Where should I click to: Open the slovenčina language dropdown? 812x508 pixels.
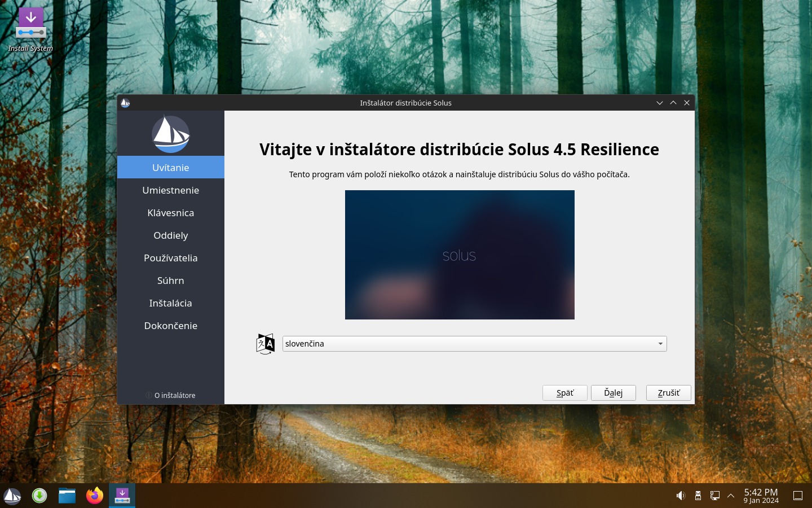click(x=474, y=344)
